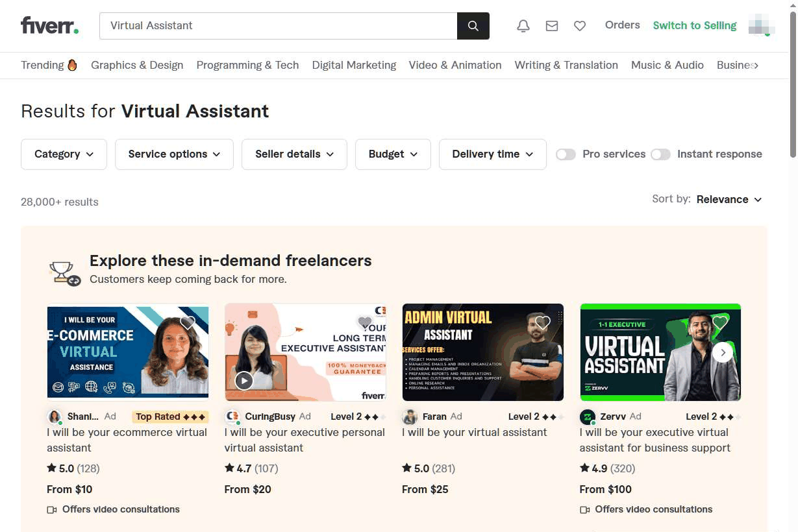Open 'I will be your ecommerce virtual assistant' gig

(127, 440)
